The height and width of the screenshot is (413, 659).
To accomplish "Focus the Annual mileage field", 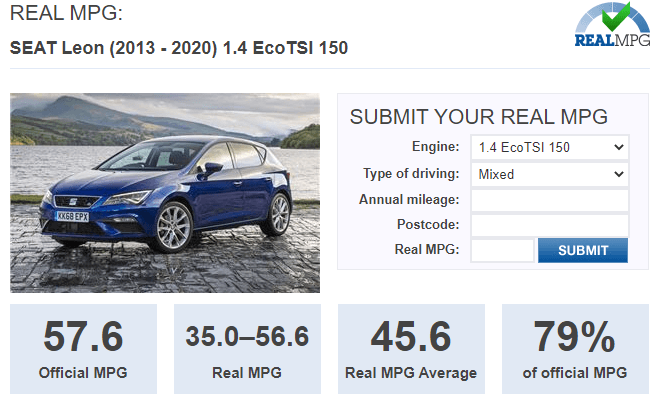I will pyautogui.click(x=550, y=200).
